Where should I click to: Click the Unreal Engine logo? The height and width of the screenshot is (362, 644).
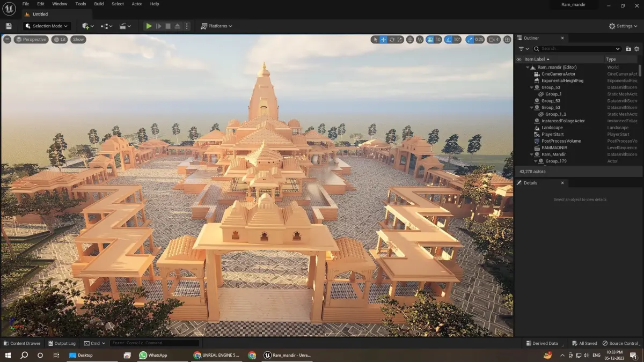click(9, 9)
